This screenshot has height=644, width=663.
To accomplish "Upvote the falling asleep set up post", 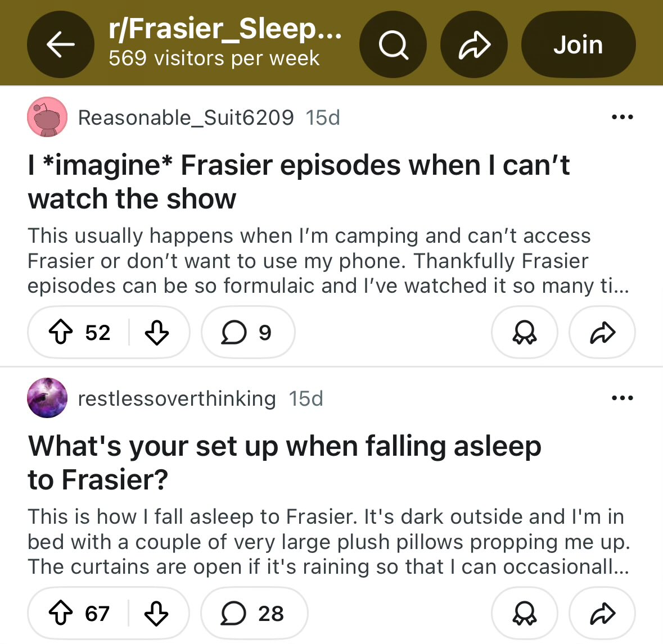I will [61, 614].
